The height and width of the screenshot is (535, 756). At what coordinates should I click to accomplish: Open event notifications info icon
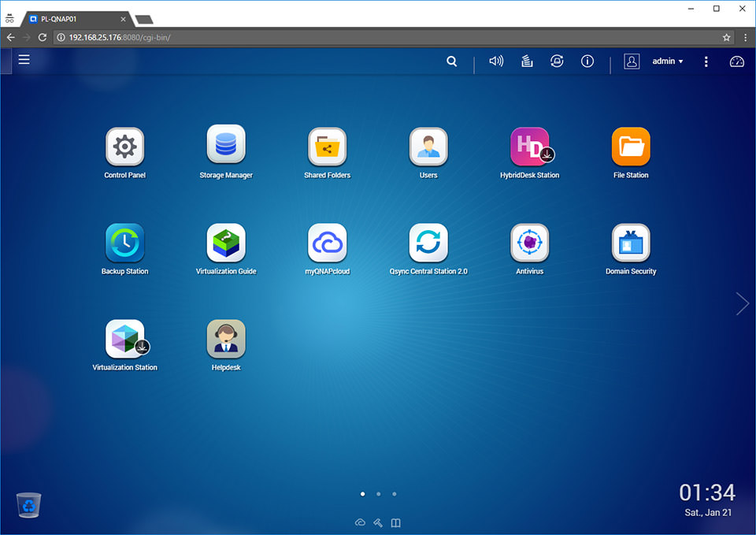587,61
